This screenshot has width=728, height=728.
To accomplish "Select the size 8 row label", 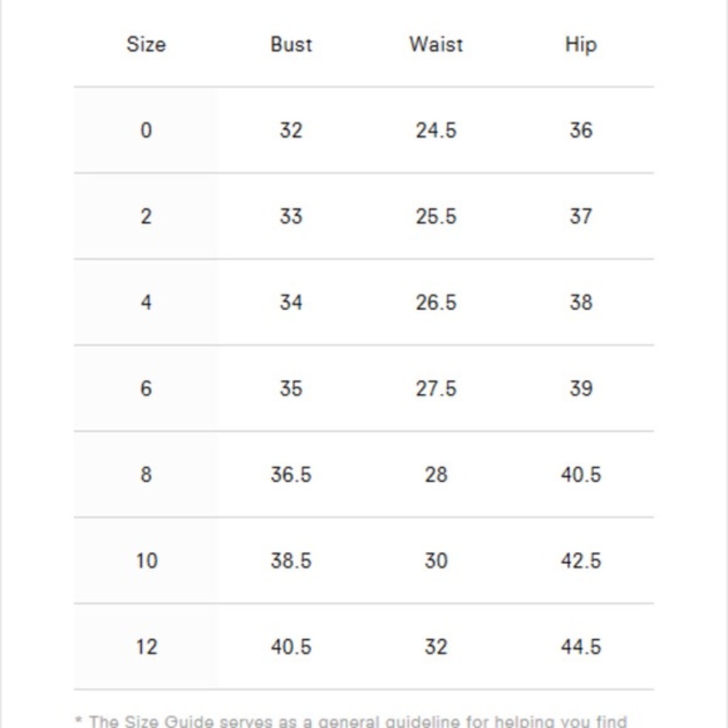I will click(x=146, y=475).
